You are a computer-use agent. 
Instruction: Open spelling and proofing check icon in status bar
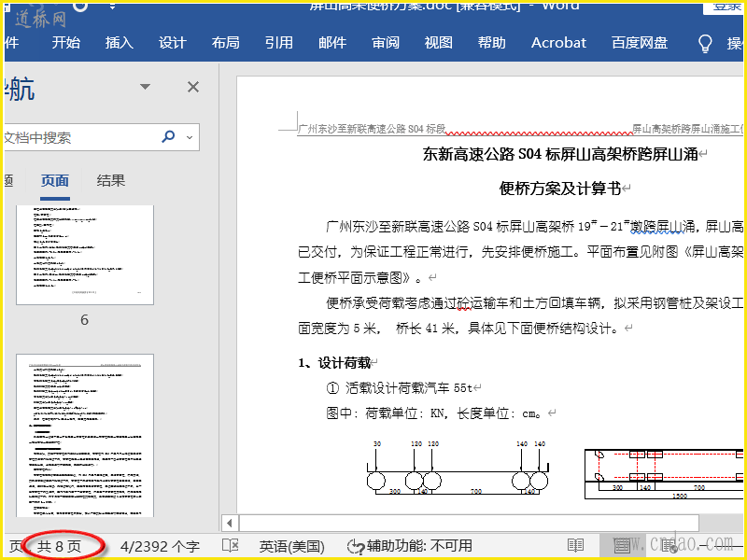pyautogui.click(x=230, y=546)
